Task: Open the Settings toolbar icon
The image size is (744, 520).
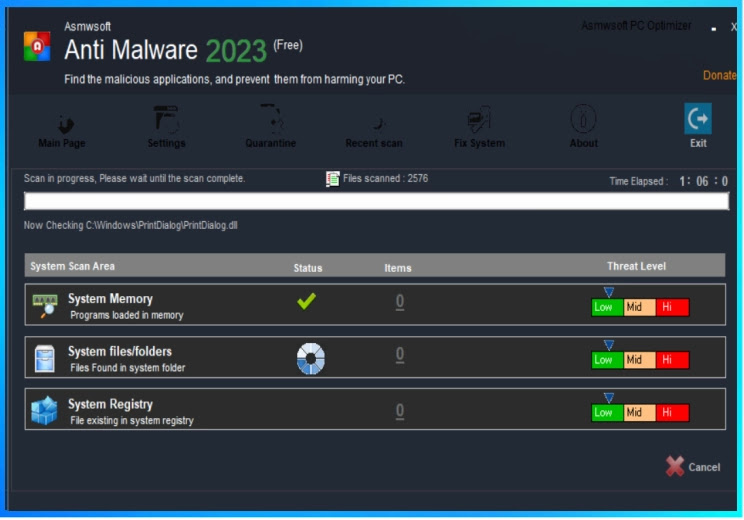Action: tap(167, 120)
